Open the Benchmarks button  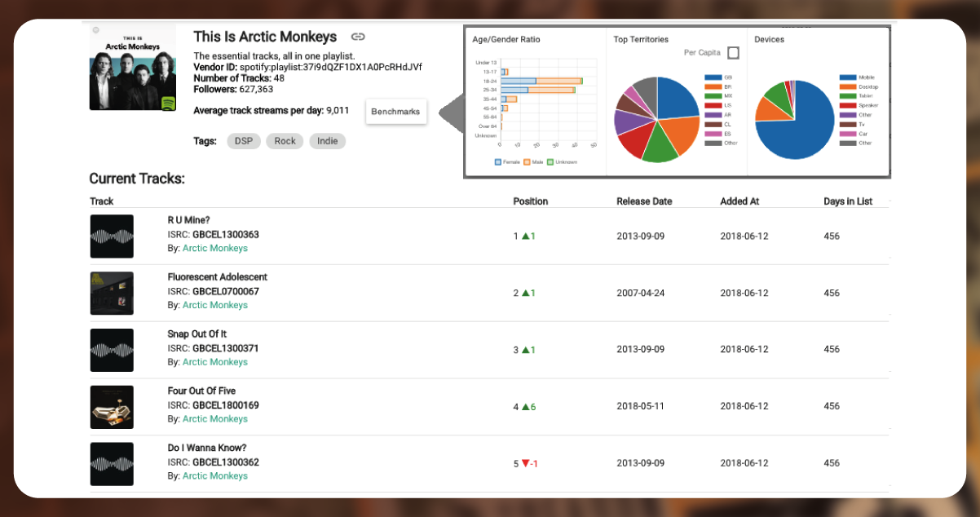point(396,111)
